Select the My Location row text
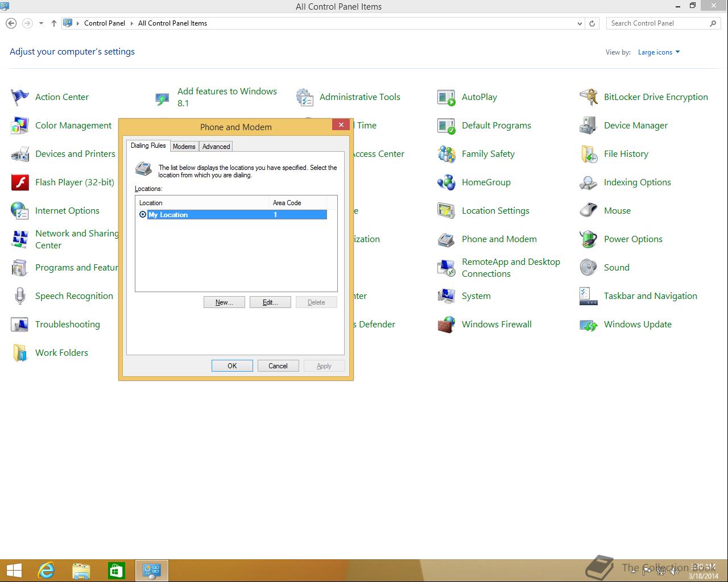Screen dimensions: 728x582 [x=168, y=215]
